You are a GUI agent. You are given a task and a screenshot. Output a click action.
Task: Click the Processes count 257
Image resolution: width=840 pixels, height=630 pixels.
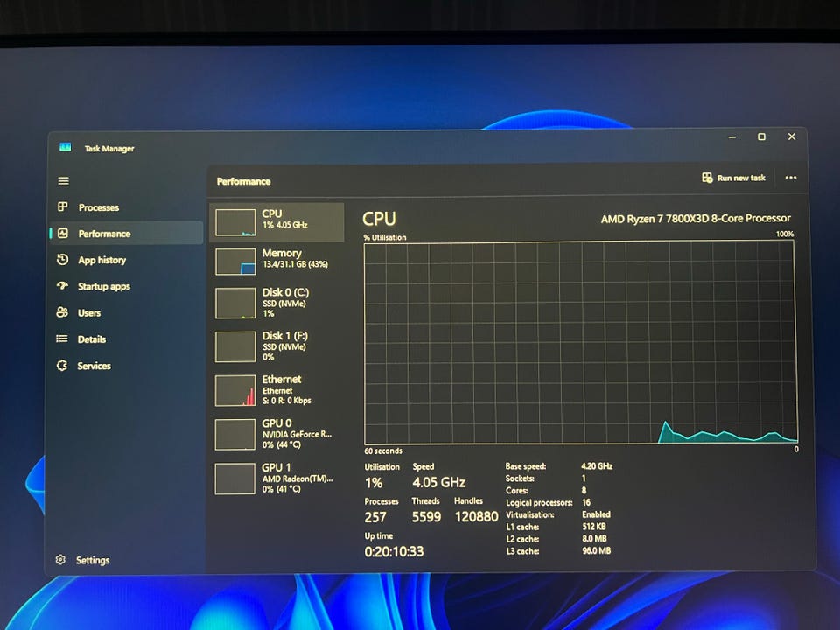point(375,517)
